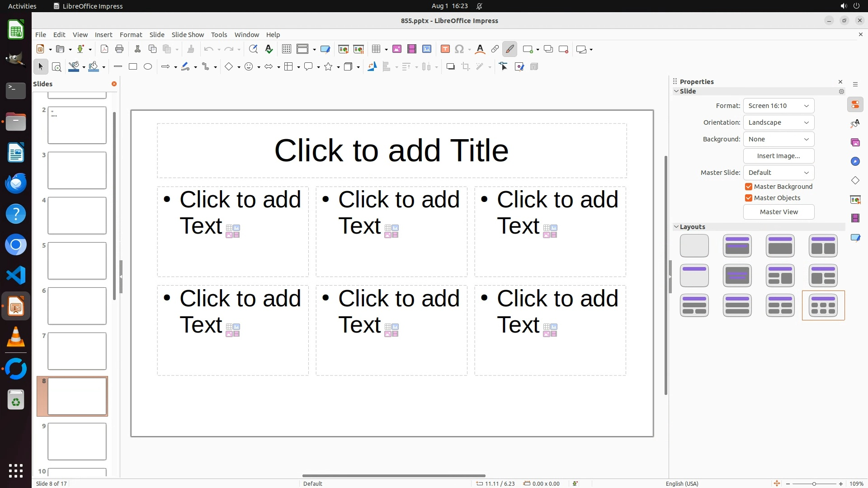This screenshot has width=868, height=488.
Task: Expand the Background dropdown showing None
Action: point(778,139)
